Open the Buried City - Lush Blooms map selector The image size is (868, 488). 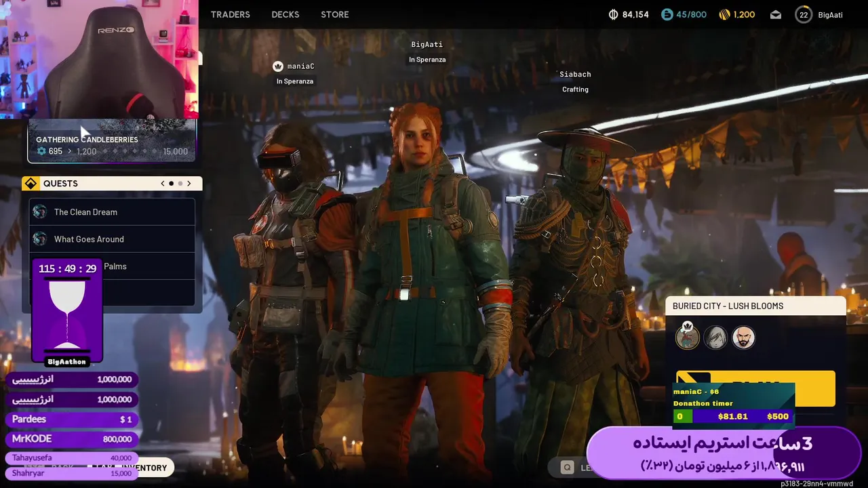pyautogui.click(x=755, y=306)
